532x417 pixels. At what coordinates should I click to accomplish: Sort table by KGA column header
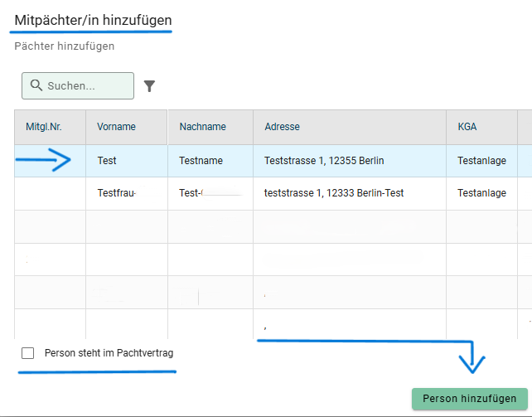(467, 127)
